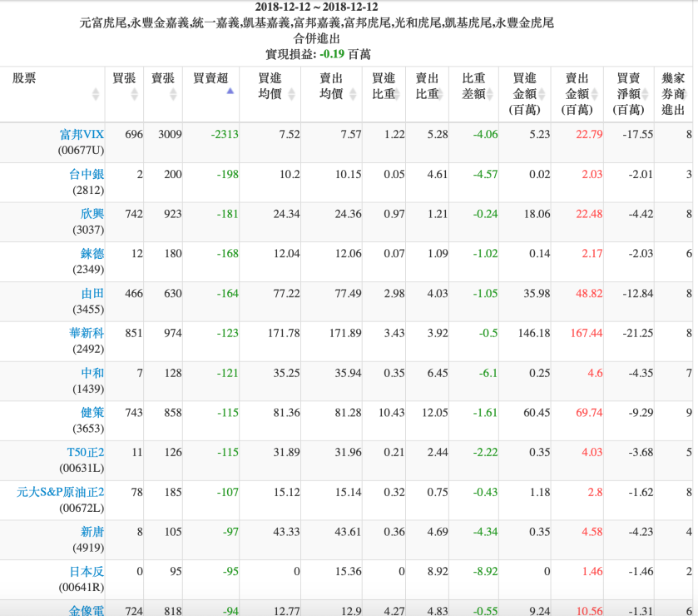The width and height of the screenshot is (698, 616).
Task: Open 元大S&P原油正2 stock link
Action: [x=61, y=492]
